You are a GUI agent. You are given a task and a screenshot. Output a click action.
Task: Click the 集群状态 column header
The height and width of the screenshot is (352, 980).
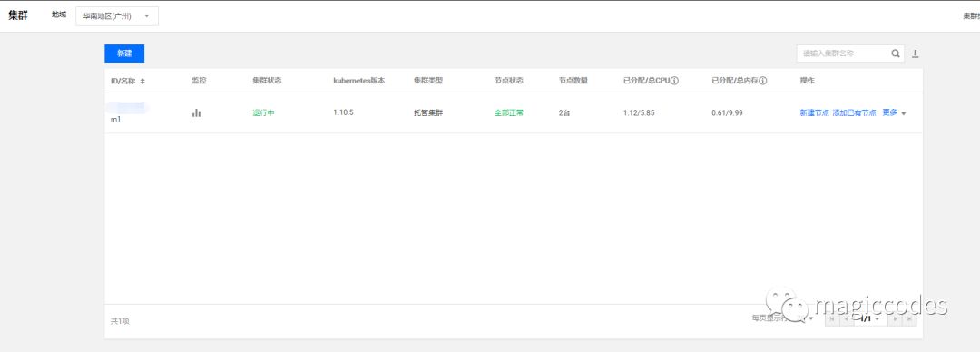(267, 81)
